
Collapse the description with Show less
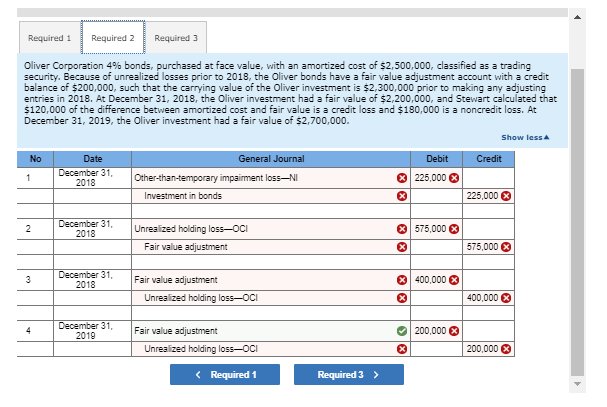click(x=525, y=137)
